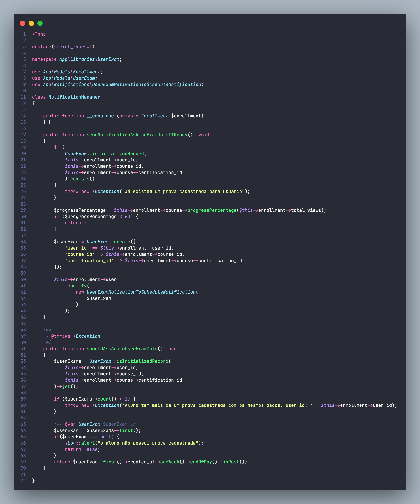Click the number 60 in the condition
Image resolution: width=420 pixels, height=504 pixels.
(x=127, y=217)
